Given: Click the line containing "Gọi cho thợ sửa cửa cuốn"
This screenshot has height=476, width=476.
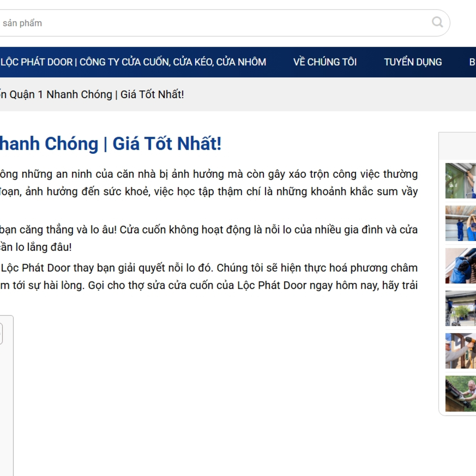Looking at the screenshot, I should click(209, 286).
